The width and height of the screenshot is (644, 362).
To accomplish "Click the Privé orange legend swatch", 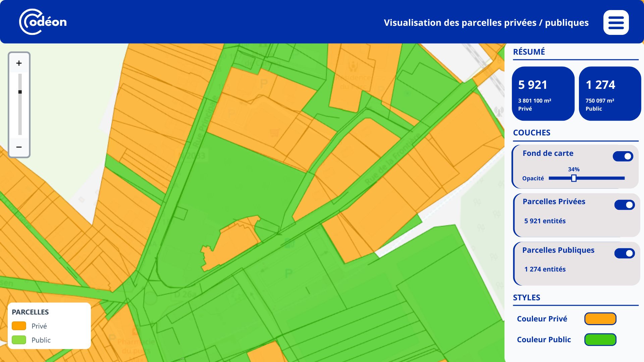I will coord(19,326).
